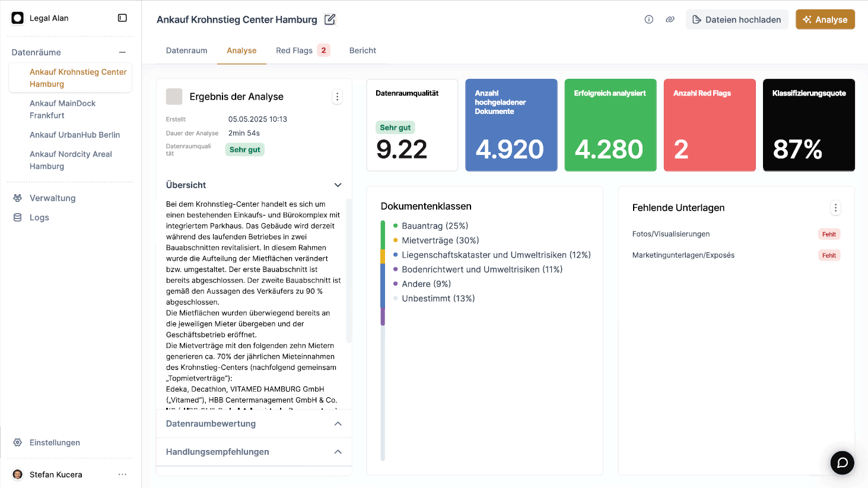This screenshot has height=488, width=868.
Task: Click the edit title pencil icon
Action: tap(330, 20)
